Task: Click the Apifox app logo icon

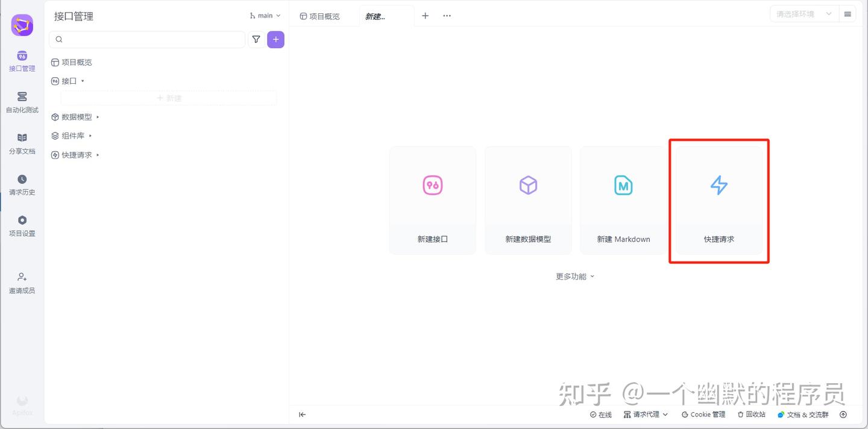Action: pos(22,25)
